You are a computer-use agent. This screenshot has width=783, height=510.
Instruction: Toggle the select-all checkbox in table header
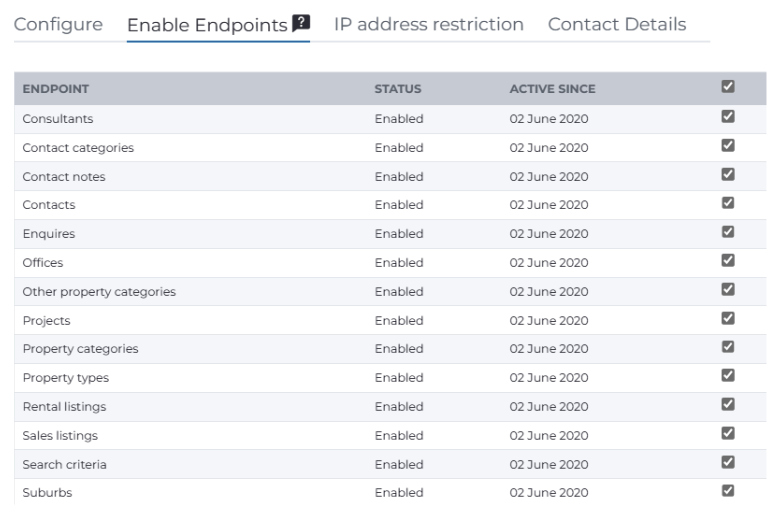[728, 88]
